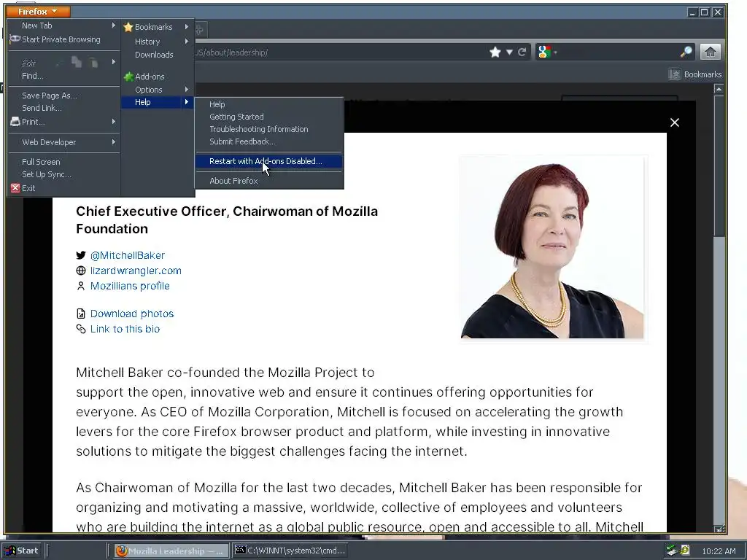Image resolution: width=747 pixels, height=560 pixels.
Task: Click the person icon beside Mozillians profile
Action: (81, 286)
